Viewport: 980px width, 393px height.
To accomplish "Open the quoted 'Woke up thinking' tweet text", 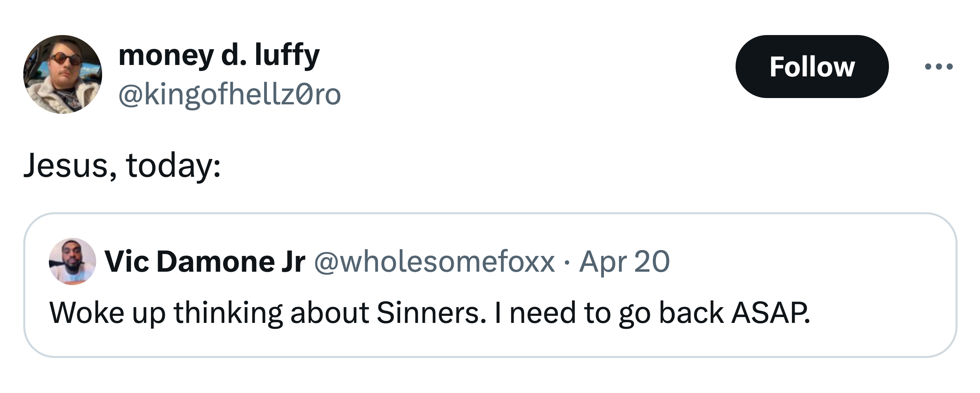I will coord(430,313).
